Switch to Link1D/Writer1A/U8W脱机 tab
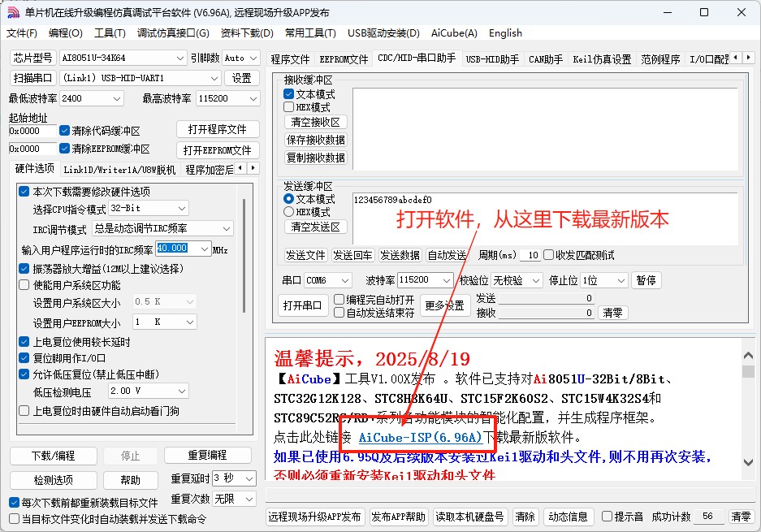The width and height of the screenshot is (761, 532). click(119, 170)
